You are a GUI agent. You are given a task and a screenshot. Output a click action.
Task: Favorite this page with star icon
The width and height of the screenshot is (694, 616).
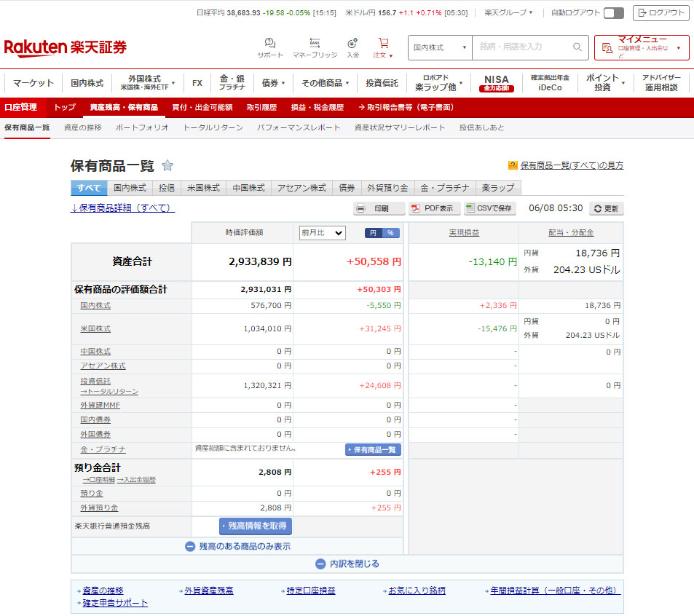(167, 165)
